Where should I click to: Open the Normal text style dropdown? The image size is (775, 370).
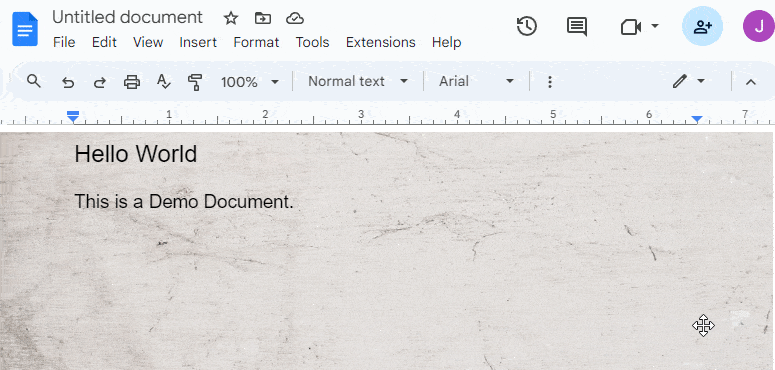[358, 81]
